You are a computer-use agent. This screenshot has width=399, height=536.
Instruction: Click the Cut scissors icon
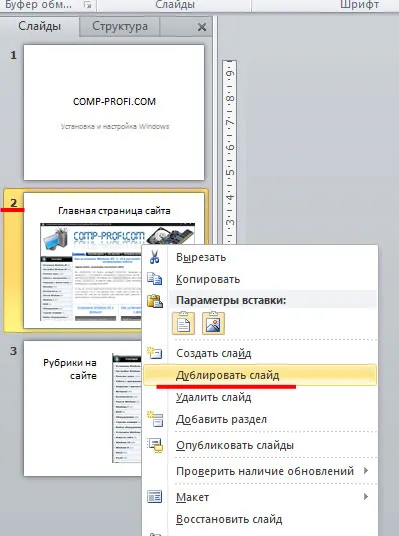155,257
